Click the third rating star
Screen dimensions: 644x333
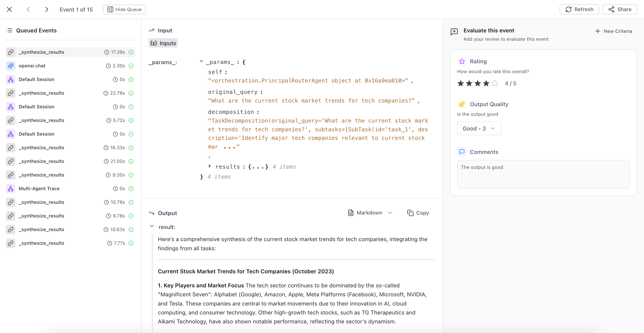(x=477, y=83)
